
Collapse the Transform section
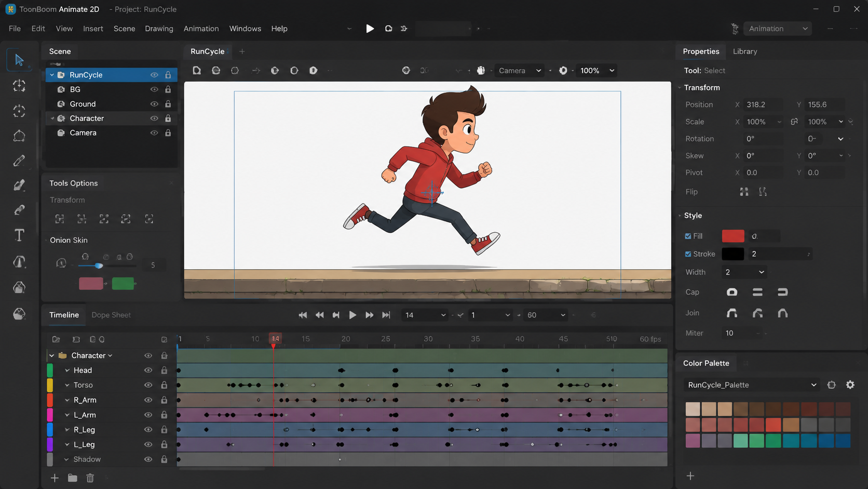click(x=680, y=87)
